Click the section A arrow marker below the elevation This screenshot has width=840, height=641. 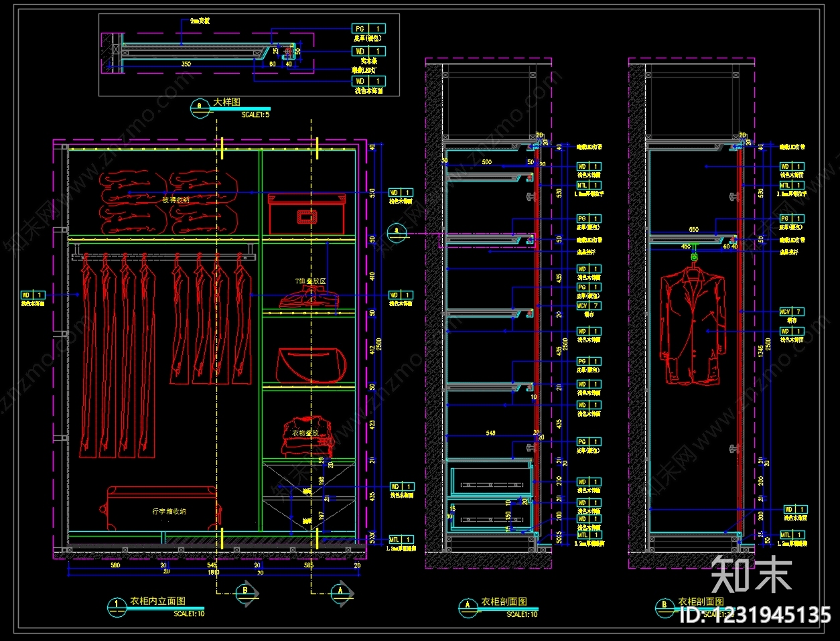(341, 592)
